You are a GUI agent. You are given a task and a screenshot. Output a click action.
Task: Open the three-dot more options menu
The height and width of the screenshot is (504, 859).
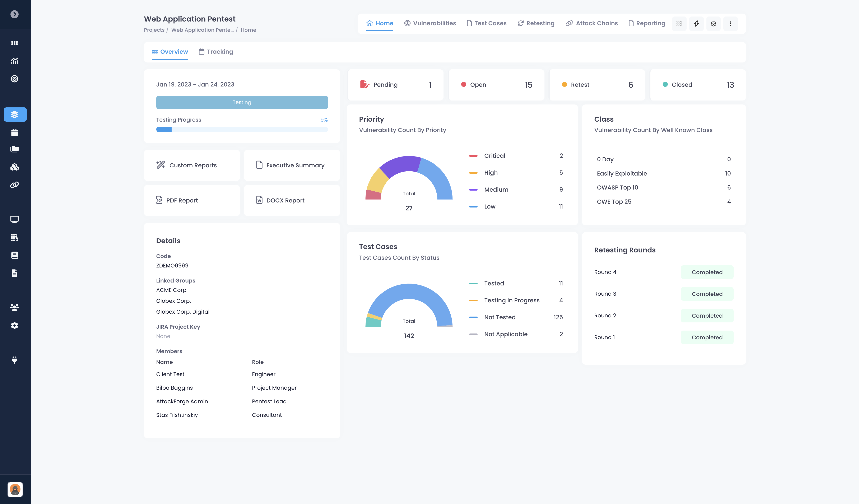[730, 24]
